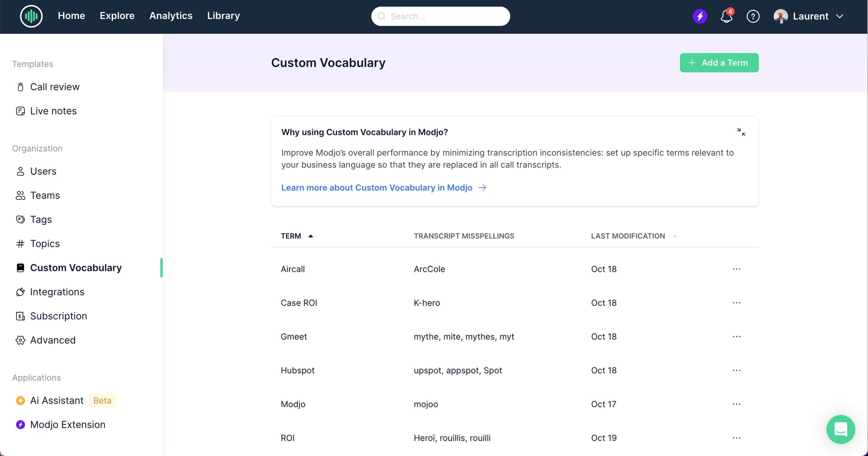This screenshot has width=868, height=456.
Task: Open the chat support bubble
Action: (x=840, y=429)
